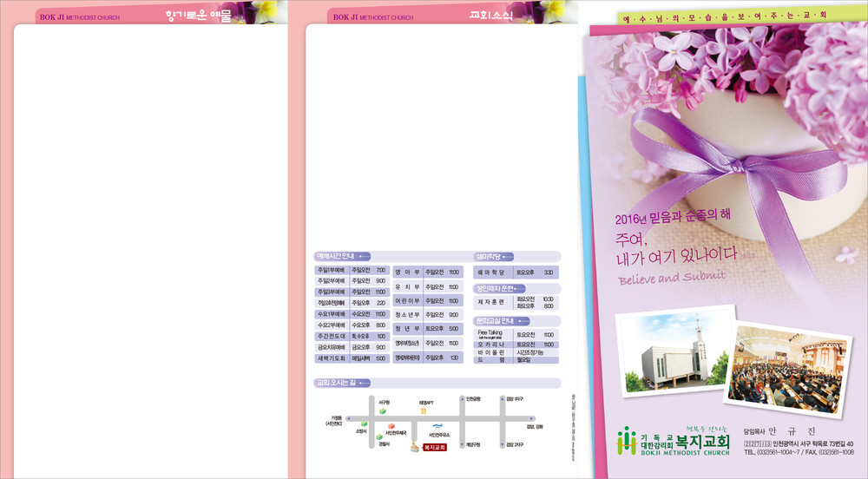Click the red 복지교회 map label
This screenshot has width=868, height=479.
coord(433,448)
